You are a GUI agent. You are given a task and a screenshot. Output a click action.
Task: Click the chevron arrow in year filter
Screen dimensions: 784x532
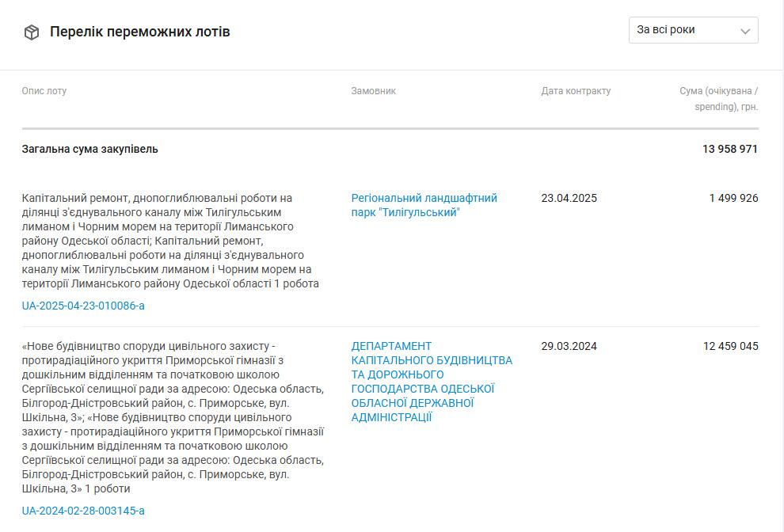[x=744, y=32]
